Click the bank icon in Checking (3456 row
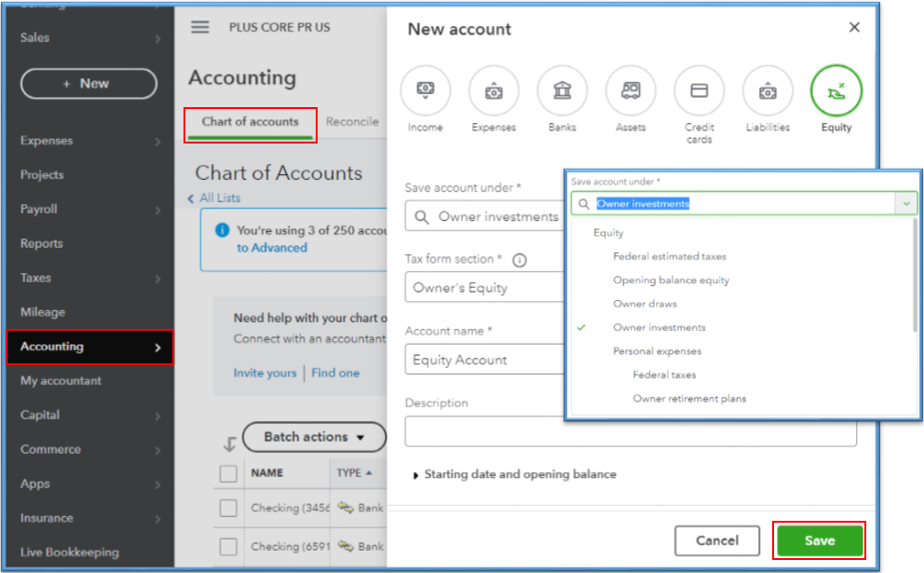This screenshot has width=924, height=573. [x=346, y=508]
